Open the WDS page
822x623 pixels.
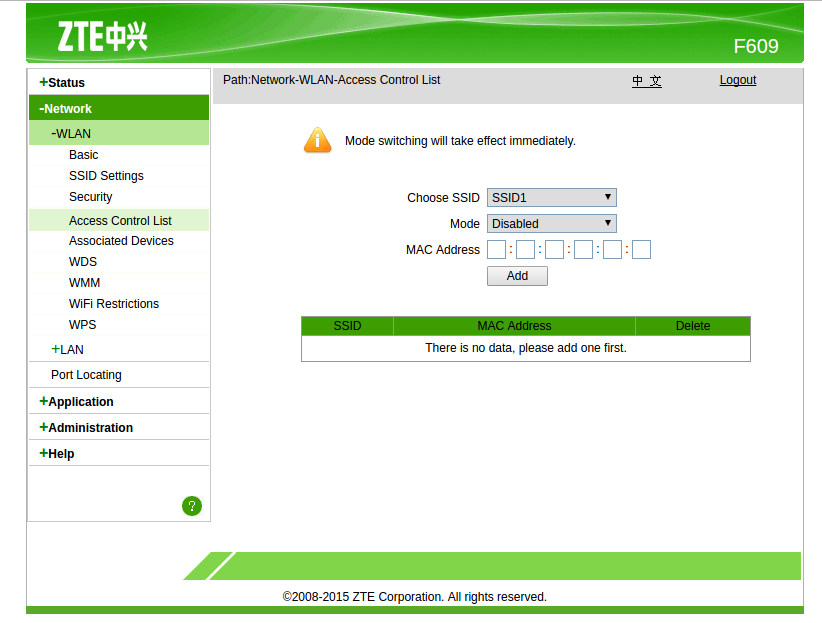pos(83,262)
